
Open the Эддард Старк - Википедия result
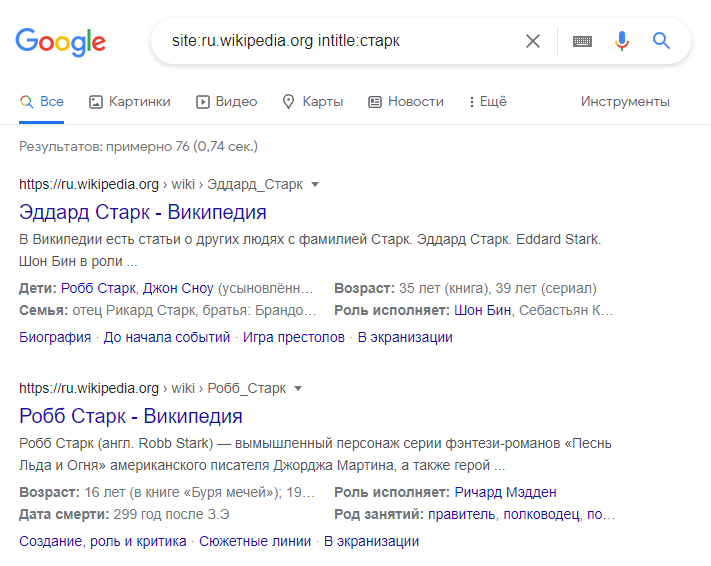click(x=143, y=212)
